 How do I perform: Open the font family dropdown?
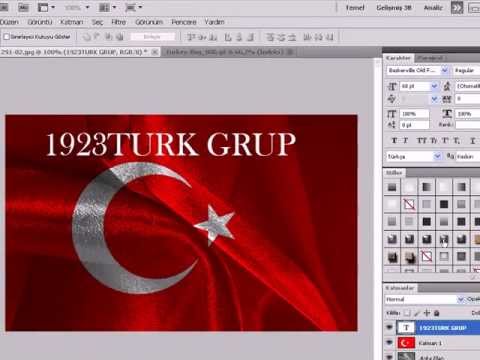(445, 70)
